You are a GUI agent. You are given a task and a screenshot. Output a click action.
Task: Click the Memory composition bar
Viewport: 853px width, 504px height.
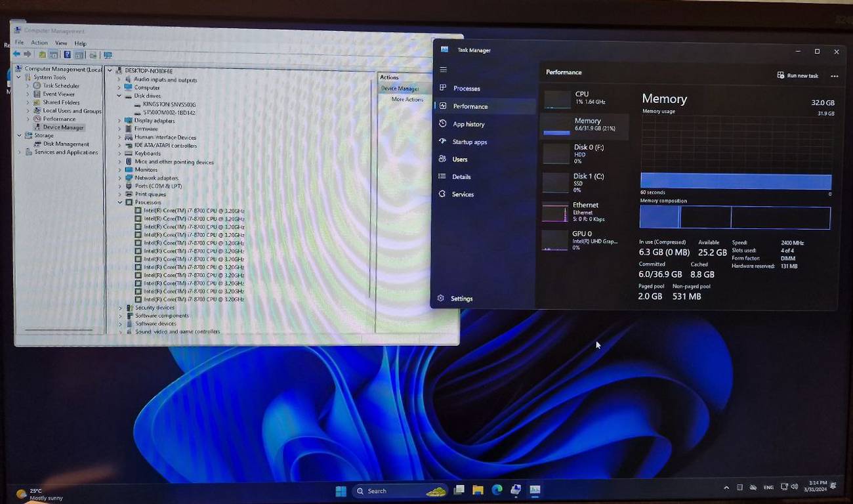[x=735, y=217]
